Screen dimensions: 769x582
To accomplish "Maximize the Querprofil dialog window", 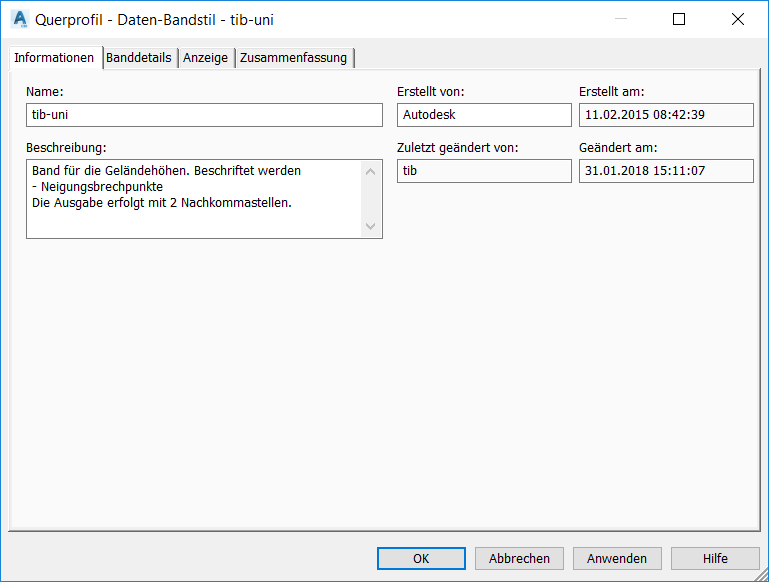I will (x=679, y=19).
